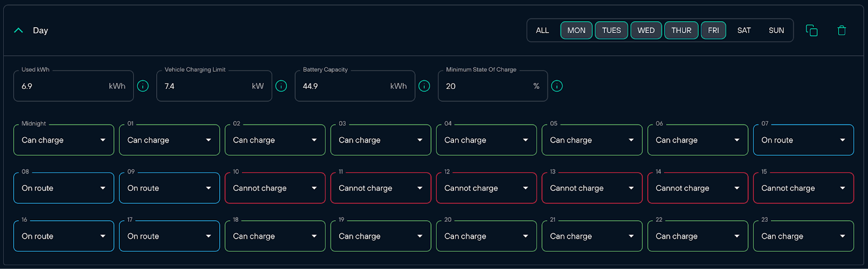
Task: Open the 13 hour Cannot charge dropdown
Action: 592,188
